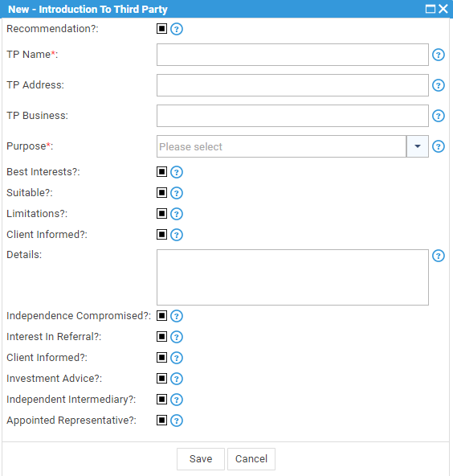Show help for TP Address field

(439, 85)
